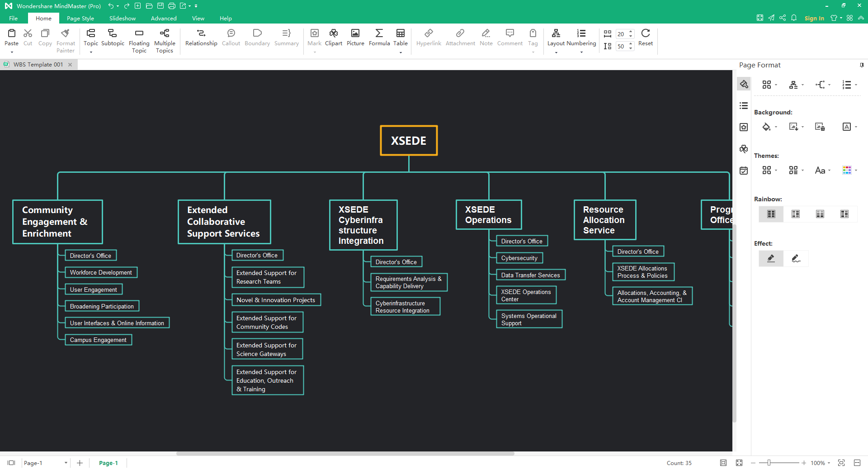Choose the first Rainbow color mode
Viewport: 868px width, 470px height.
pos(771,214)
